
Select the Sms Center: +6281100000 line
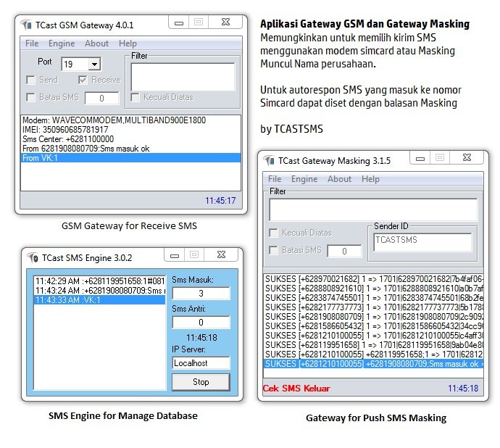coord(130,139)
